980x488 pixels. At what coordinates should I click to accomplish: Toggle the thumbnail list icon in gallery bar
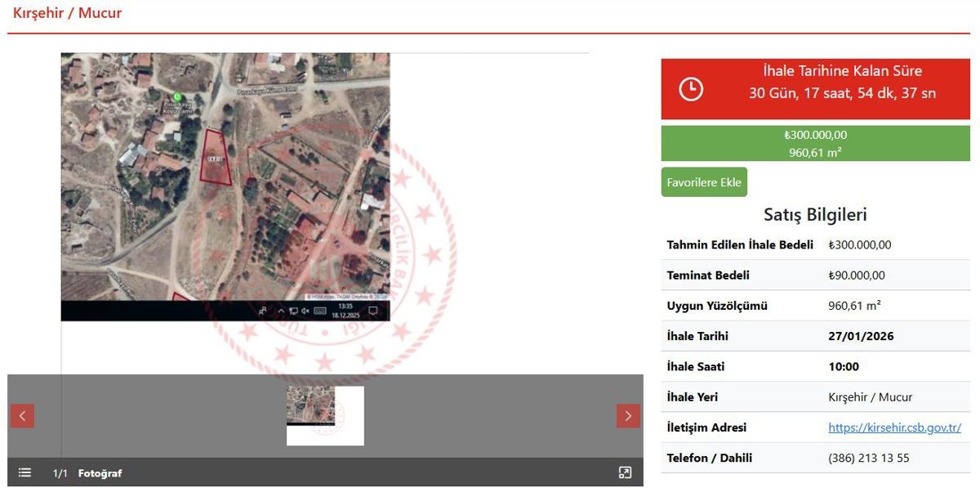[x=24, y=472]
